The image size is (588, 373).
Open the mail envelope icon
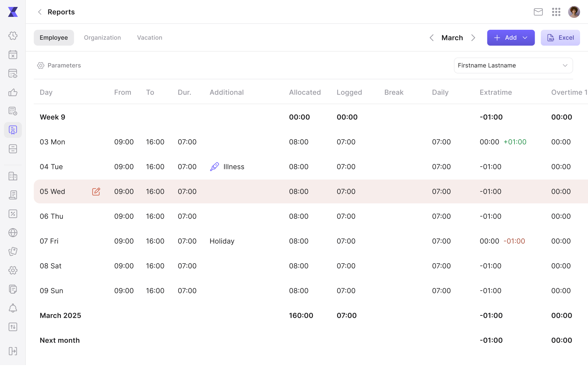[538, 12]
